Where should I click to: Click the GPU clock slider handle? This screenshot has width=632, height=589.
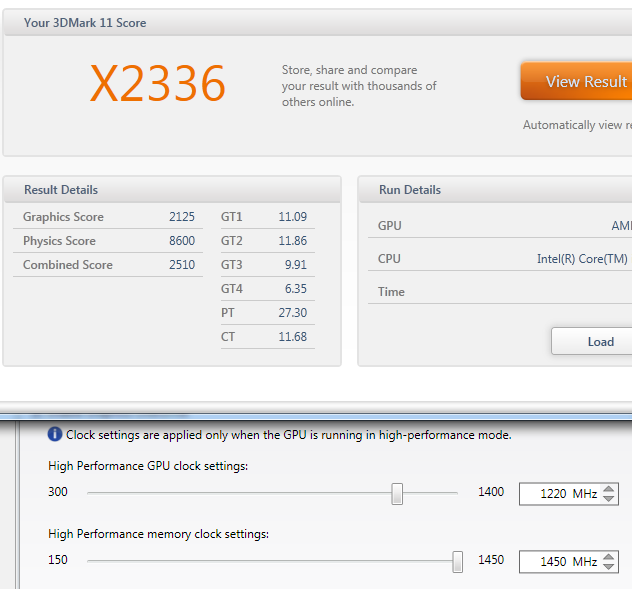coord(397,493)
